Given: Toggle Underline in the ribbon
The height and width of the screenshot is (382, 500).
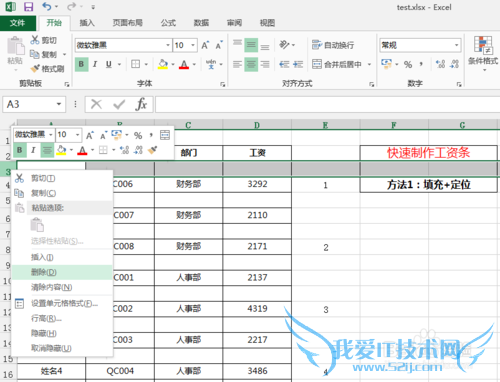Looking at the screenshot, I should pos(109,64).
